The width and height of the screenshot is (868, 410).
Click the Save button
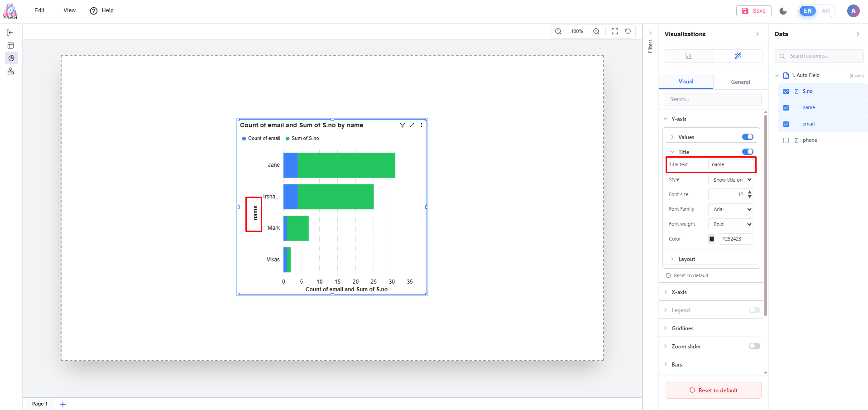753,11
